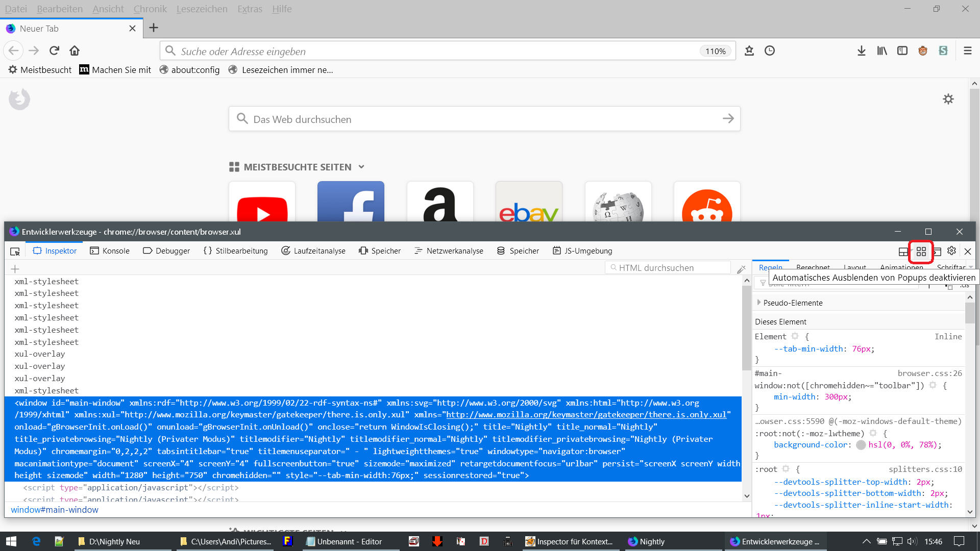Open the Netzwerkanalyse tab
Image resolution: width=980 pixels, height=551 pixels.
pyautogui.click(x=449, y=251)
